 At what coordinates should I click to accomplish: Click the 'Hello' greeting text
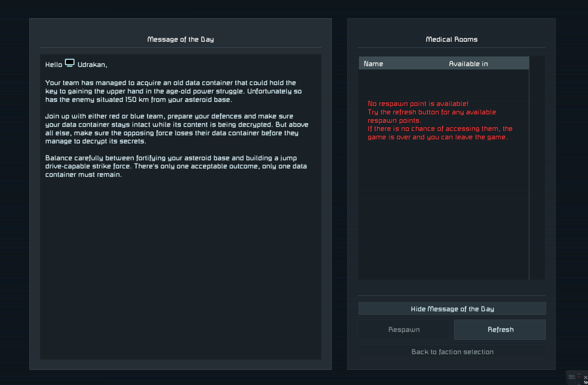point(53,65)
